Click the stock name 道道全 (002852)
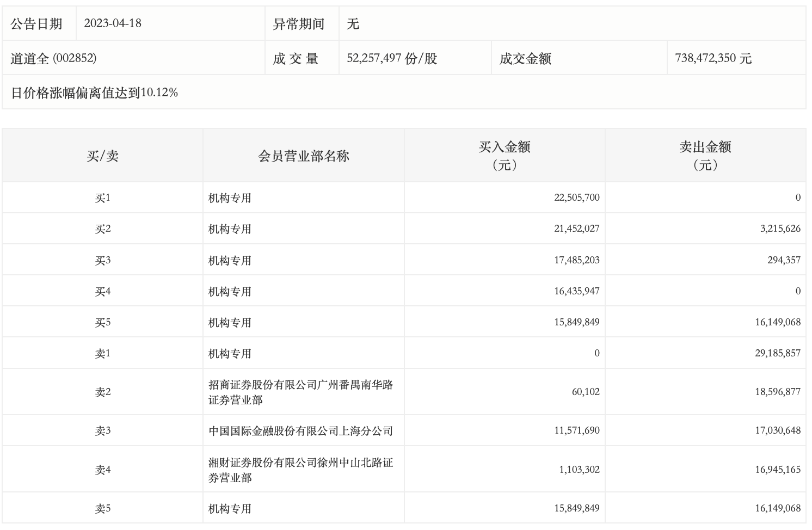Viewport: 812px width, 530px height. click(x=53, y=58)
